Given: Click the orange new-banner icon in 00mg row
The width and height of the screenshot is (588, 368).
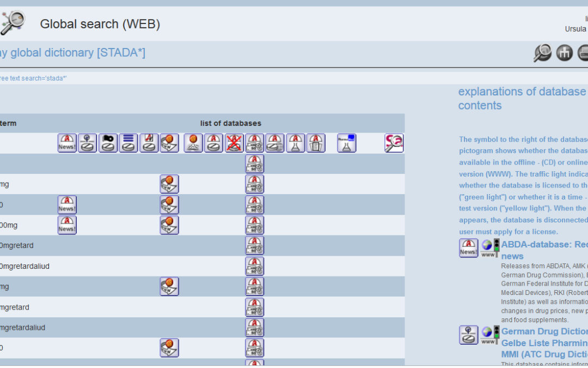Looking at the screenshot, I should [169, 225].
